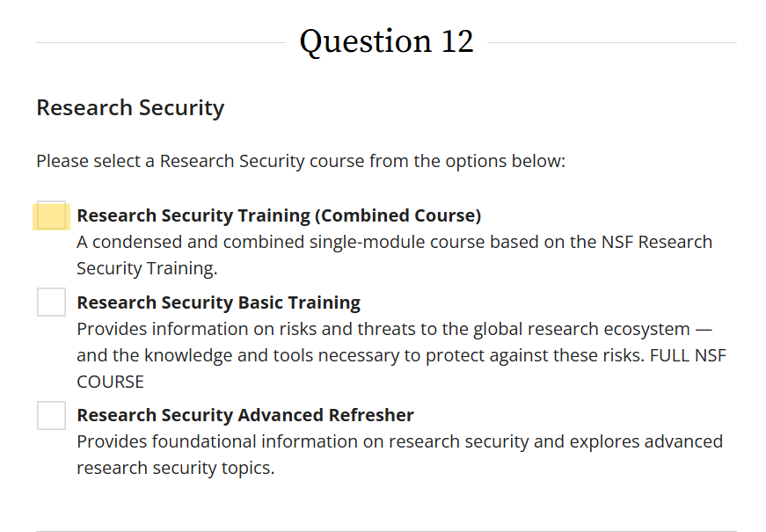Click the "Research Security Advanced Refresher" title
Screen dimensions: 766x532
click(x=245, y=415)
